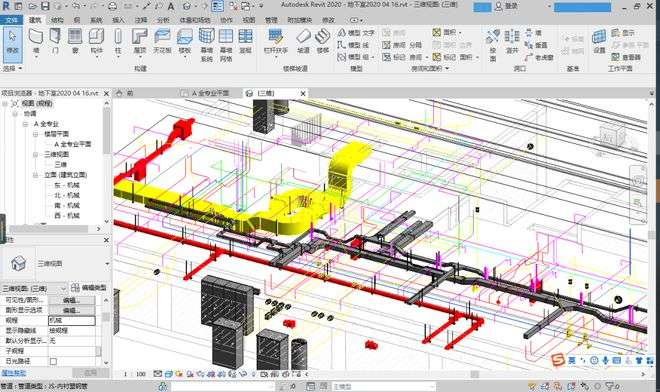Switch to the 结构 ribbon tab
660x392 pixels.
pos(57,20)
